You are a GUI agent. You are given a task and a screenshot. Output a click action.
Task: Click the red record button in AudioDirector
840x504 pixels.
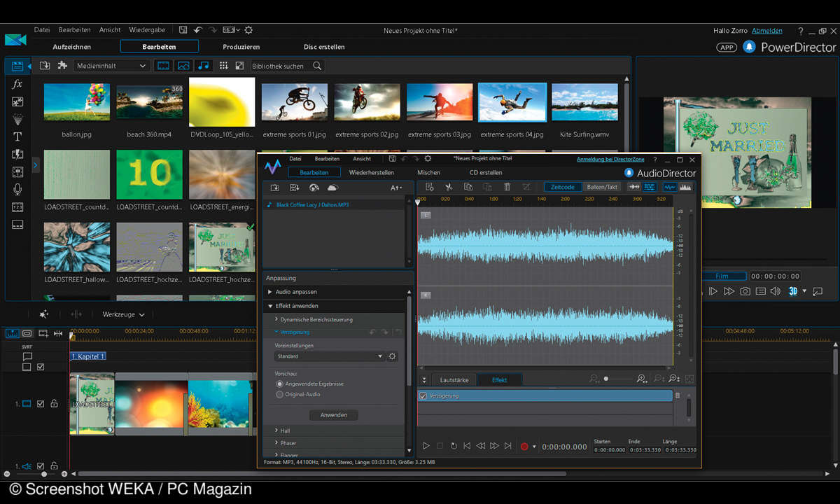pyautogui.click(x=524, y=447)
